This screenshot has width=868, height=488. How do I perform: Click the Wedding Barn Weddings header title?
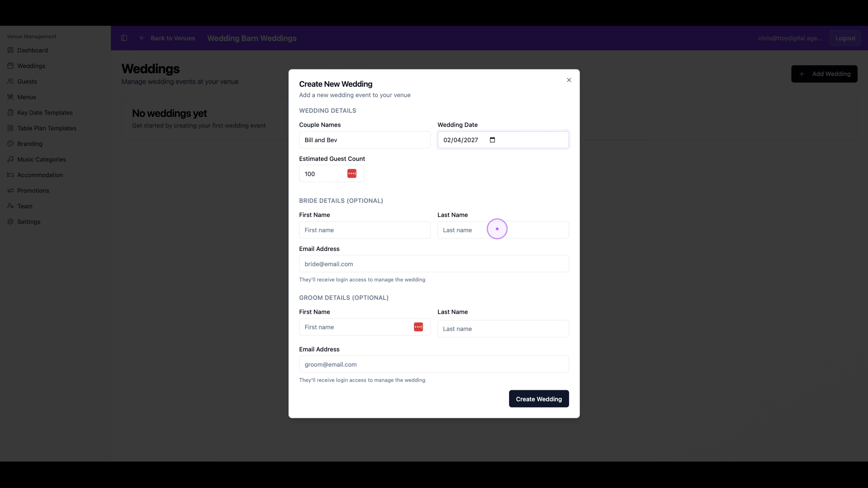pos(252,38)
